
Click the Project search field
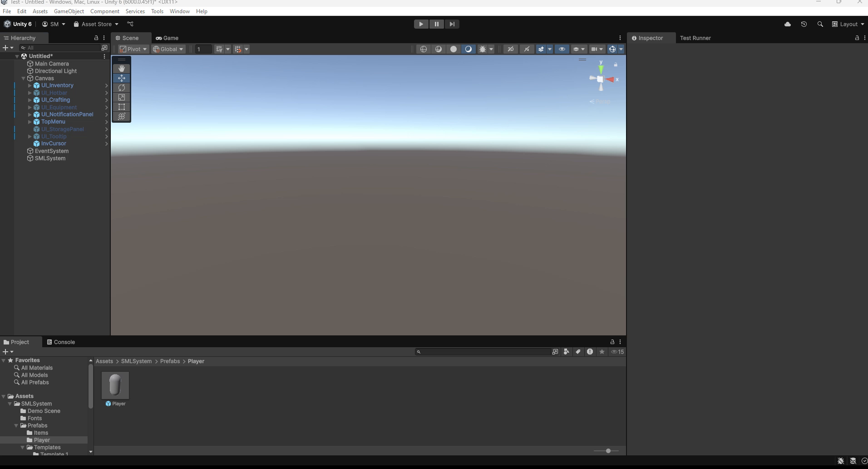(x=483, y=352)
